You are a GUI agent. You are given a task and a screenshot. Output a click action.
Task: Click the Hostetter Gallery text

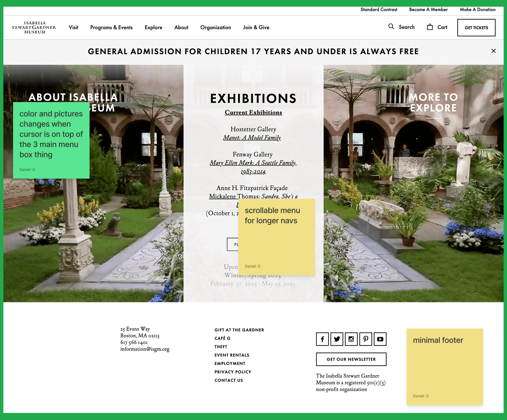coord(253,129)
